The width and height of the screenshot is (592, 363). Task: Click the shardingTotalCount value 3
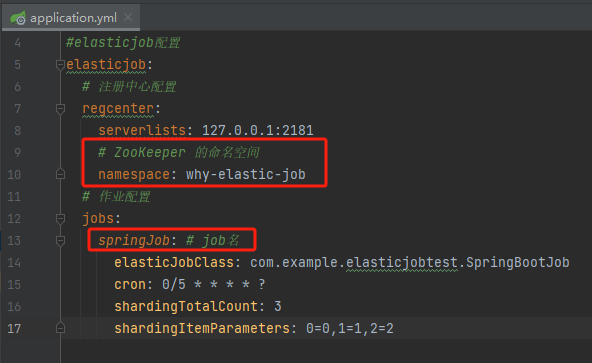coord(278,306)
